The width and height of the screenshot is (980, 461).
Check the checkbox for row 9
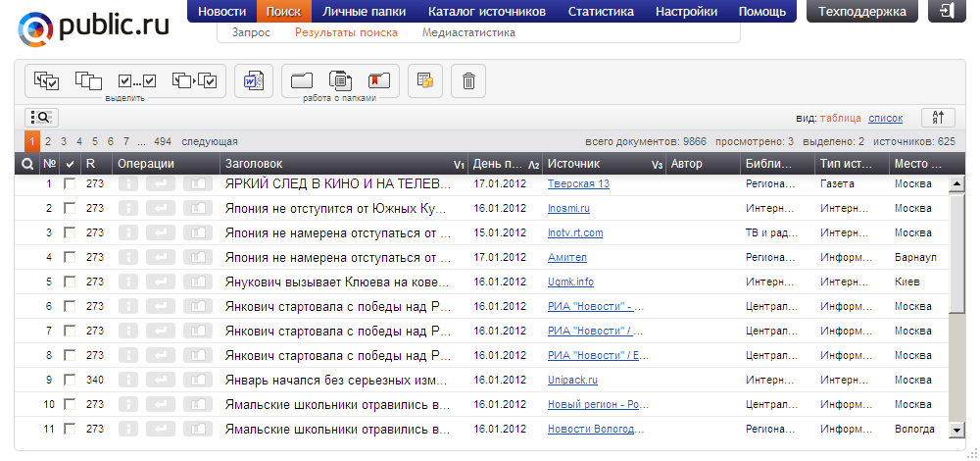70,380
